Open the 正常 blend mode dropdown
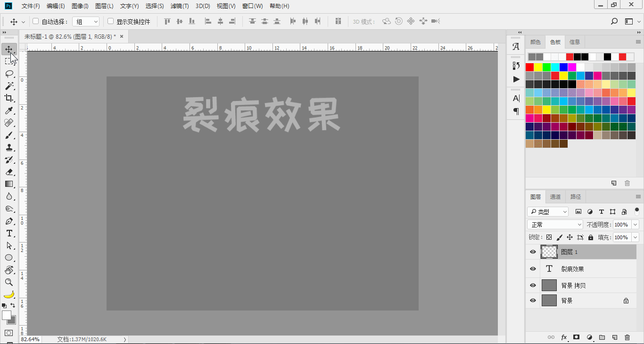The height and width of the screenshot is (344, 644). [555, 225]
